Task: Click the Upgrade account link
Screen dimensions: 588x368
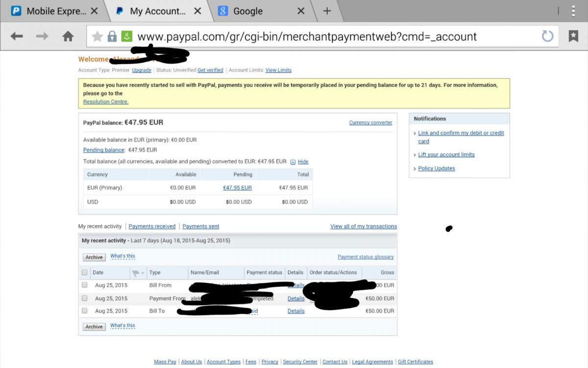Action: click(142, 70)
